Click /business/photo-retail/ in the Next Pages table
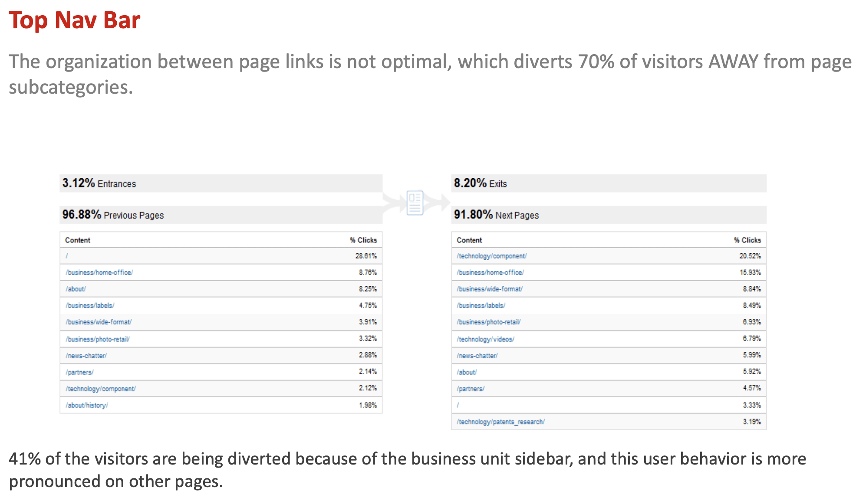The image size is (856, 504). click(489, 322)
